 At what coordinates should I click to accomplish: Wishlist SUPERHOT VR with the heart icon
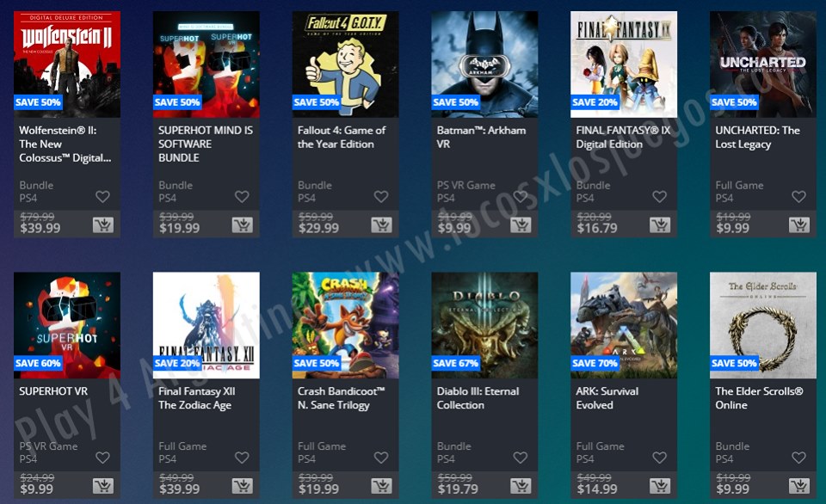click(102, 458)
